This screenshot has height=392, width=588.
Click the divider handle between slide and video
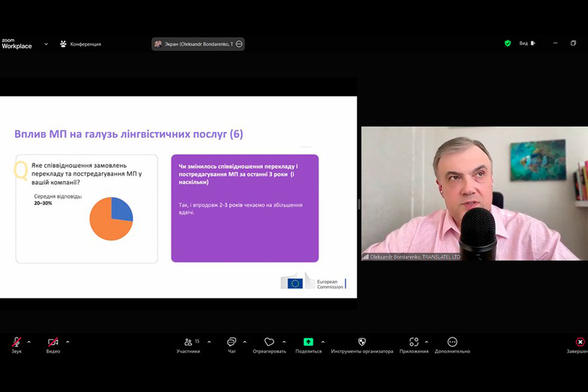click(359, 204)
